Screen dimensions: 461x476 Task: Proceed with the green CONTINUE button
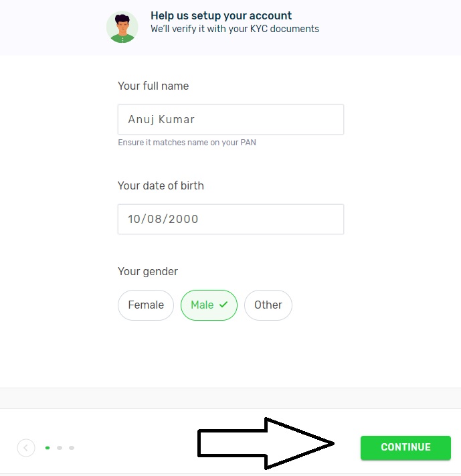[x=405, y=448]
